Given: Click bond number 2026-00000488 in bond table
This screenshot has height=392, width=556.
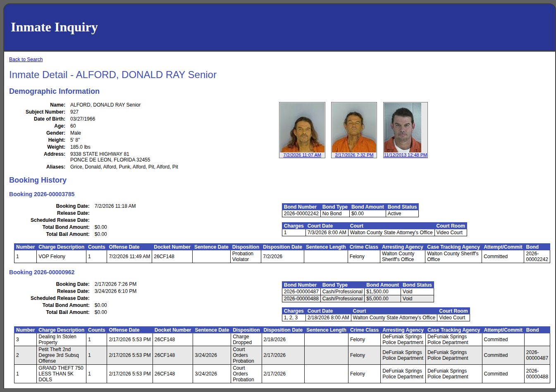Looking at the screenshot, I should tap(301, 299).
